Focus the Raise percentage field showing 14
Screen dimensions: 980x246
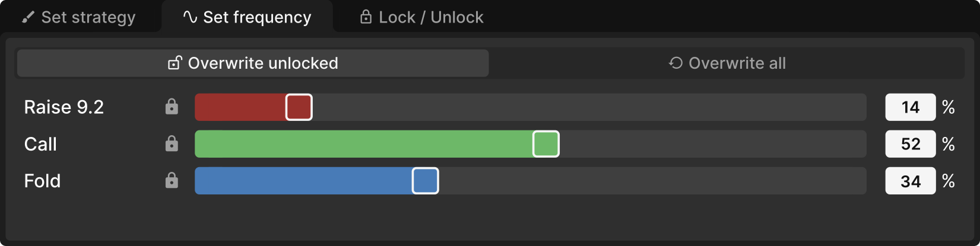click(x=910, y=107)
